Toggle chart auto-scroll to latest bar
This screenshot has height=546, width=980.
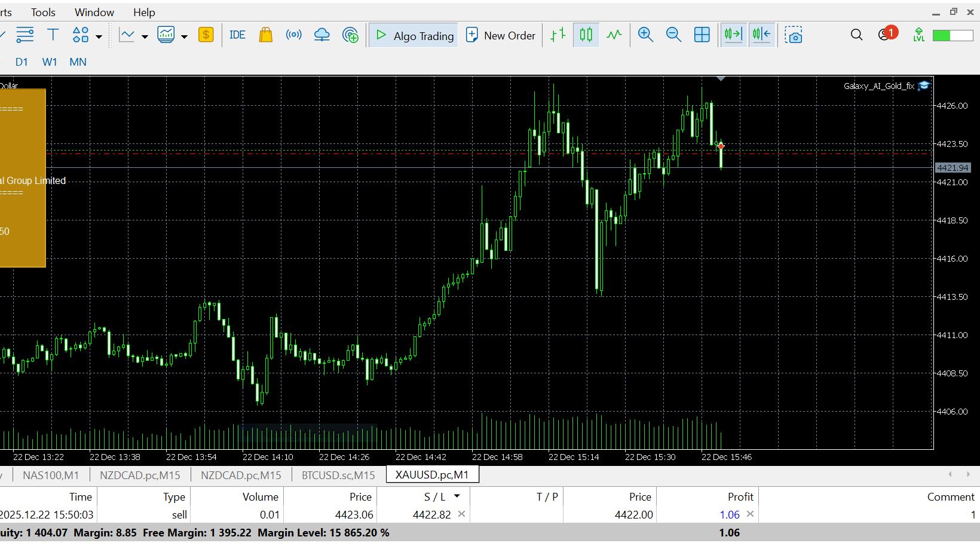[733, 35]
